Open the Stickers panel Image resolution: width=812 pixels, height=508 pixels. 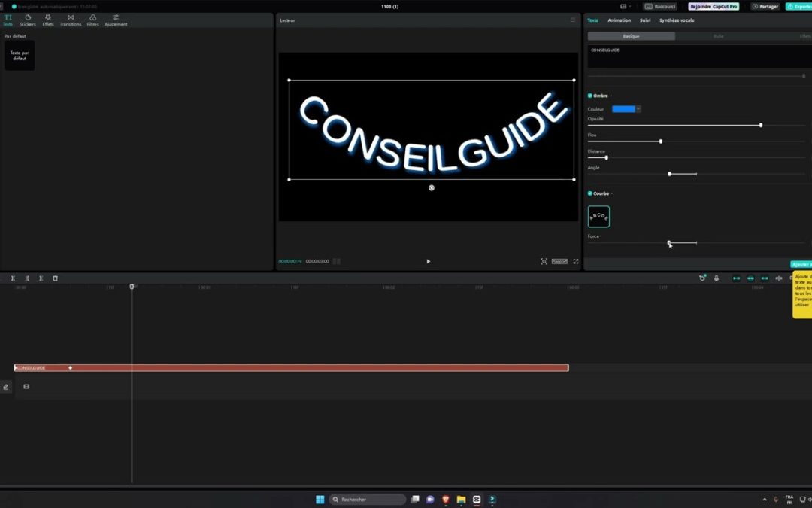click(28, 20)
